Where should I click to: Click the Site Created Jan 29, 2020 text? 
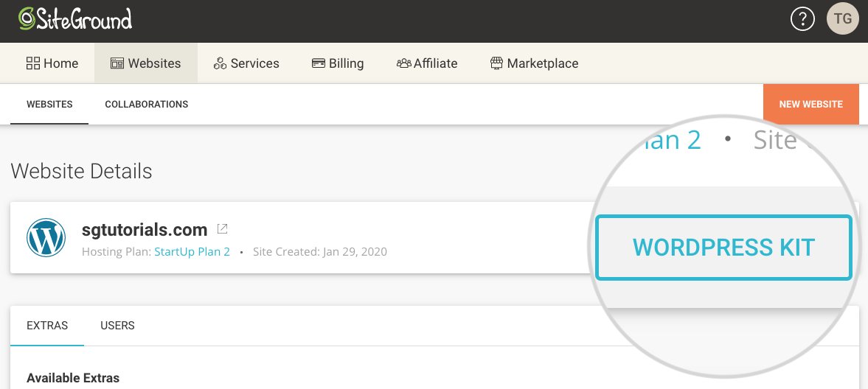[320, 252]
